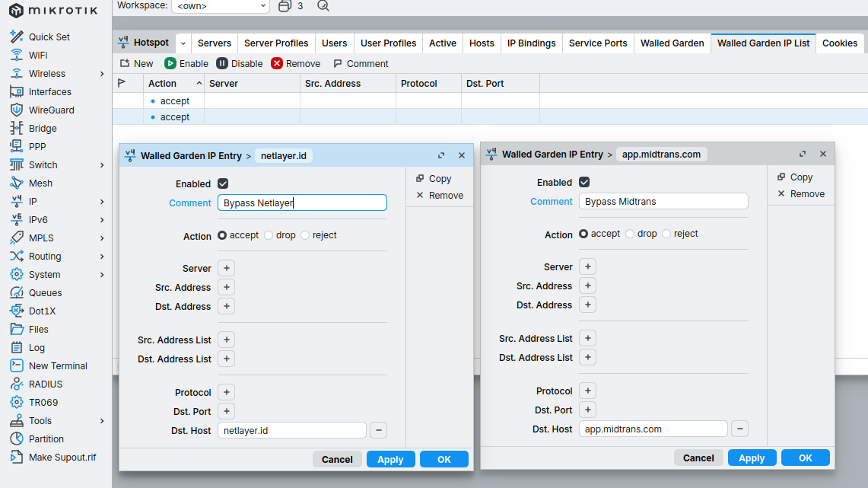Select drop action in netlayer.id dialog
868x488 pixels.
(x=269, y=235)
